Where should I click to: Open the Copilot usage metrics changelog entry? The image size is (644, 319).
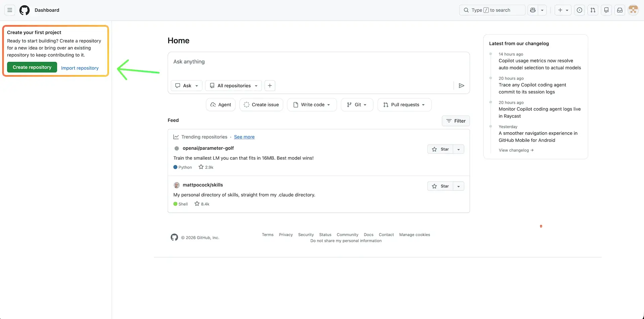(x=540, y=64)
